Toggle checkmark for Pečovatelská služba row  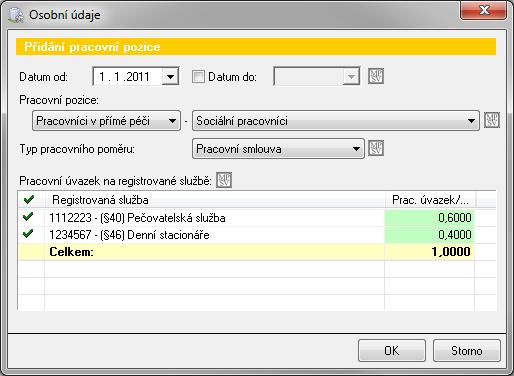(29, 217)
